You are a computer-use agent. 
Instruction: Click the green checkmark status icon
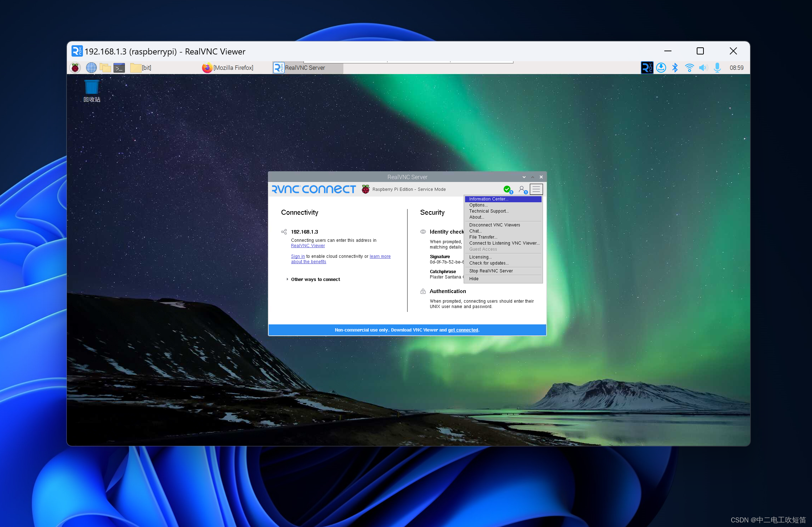coord(507,189)
